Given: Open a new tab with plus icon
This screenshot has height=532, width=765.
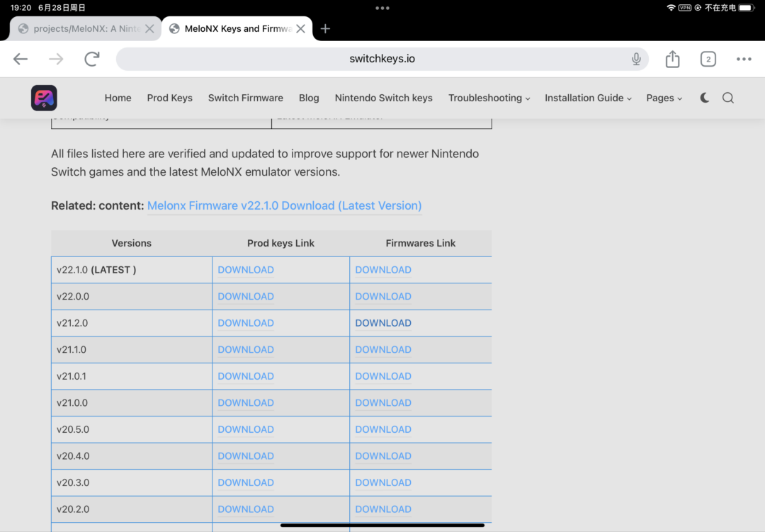Looking at the screenshot, I should 325,29.
